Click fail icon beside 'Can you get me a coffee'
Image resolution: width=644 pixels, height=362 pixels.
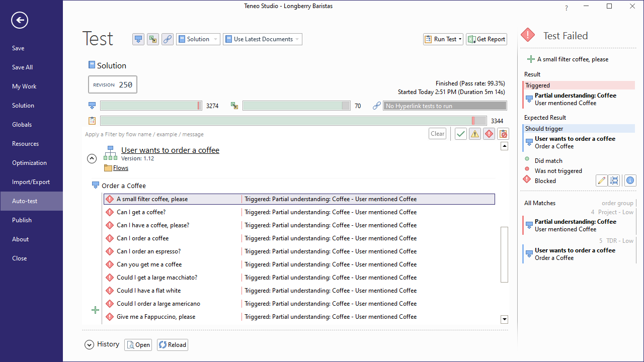[110, 264]
